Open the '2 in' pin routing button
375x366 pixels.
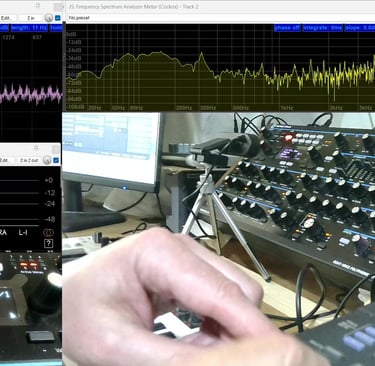[x=31, y=18]
